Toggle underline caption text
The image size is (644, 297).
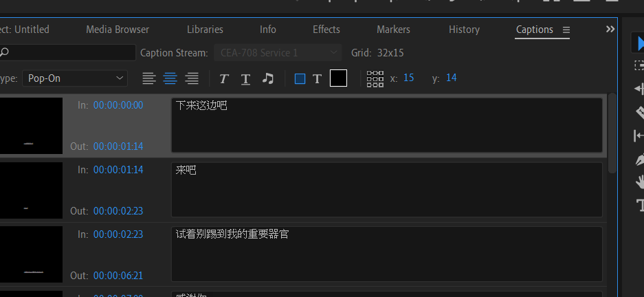pos(245,78)
